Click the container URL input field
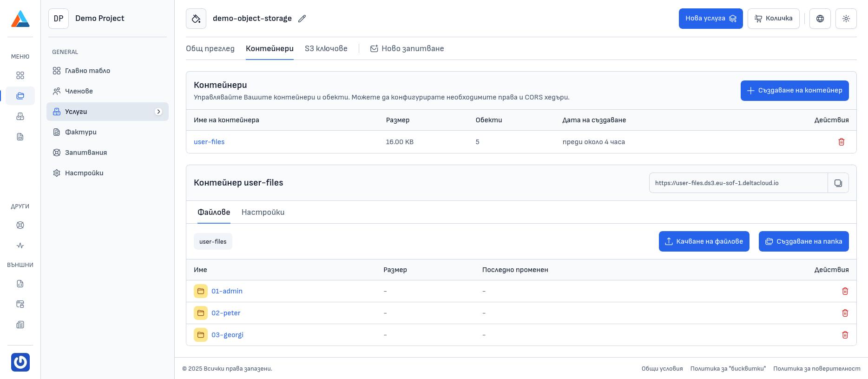 pos(738,183)
